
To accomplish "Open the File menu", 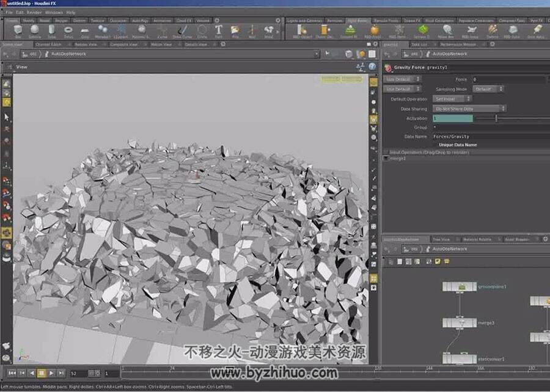I will click(9, 12).
